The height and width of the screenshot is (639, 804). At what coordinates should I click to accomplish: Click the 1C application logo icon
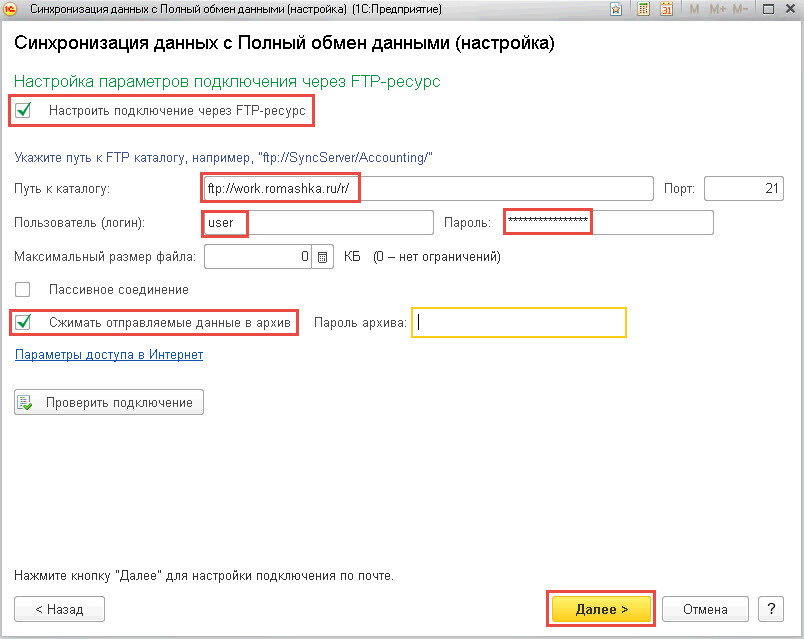[10, 9]
